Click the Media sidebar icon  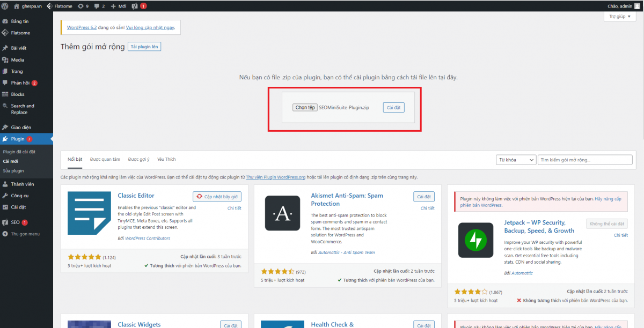coord(5,60)
